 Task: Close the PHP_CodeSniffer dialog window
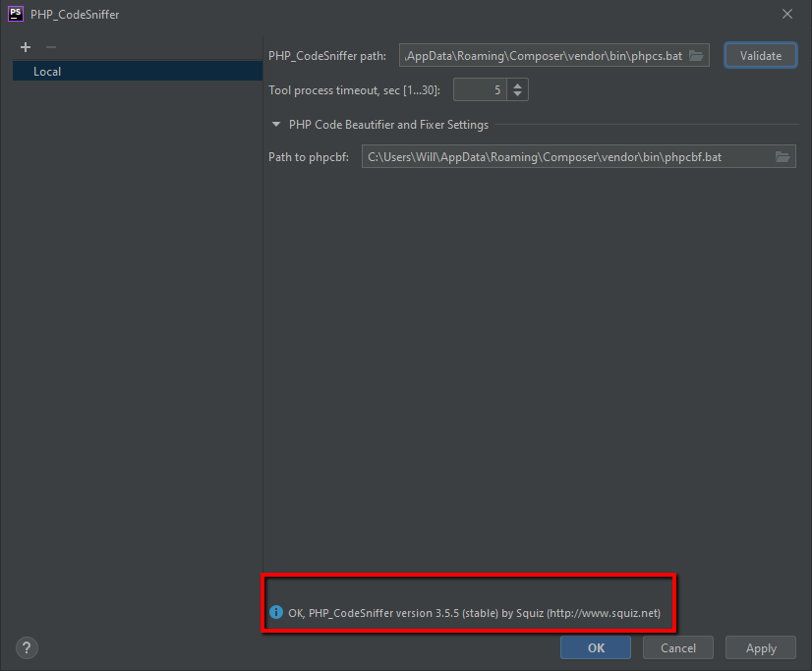coord(787,14)
